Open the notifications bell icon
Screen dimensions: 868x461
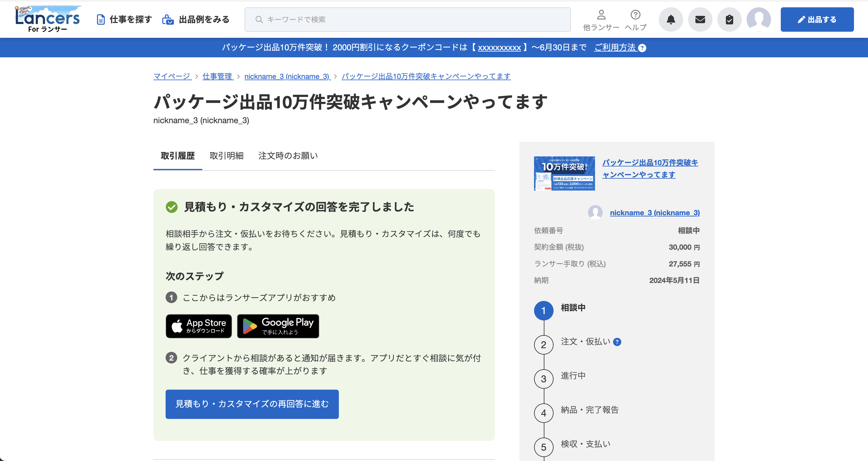pos(671,20)
